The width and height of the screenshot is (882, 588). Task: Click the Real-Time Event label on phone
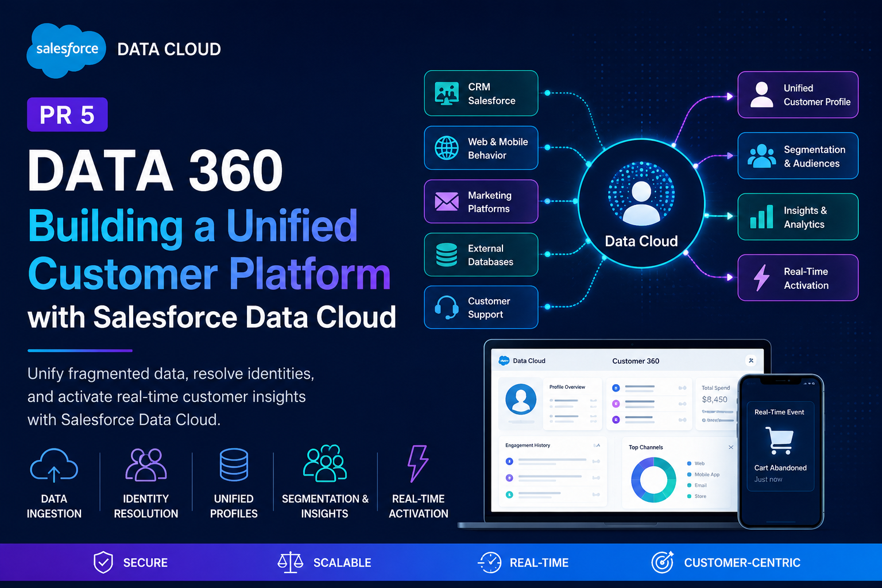tap(779, 412)
